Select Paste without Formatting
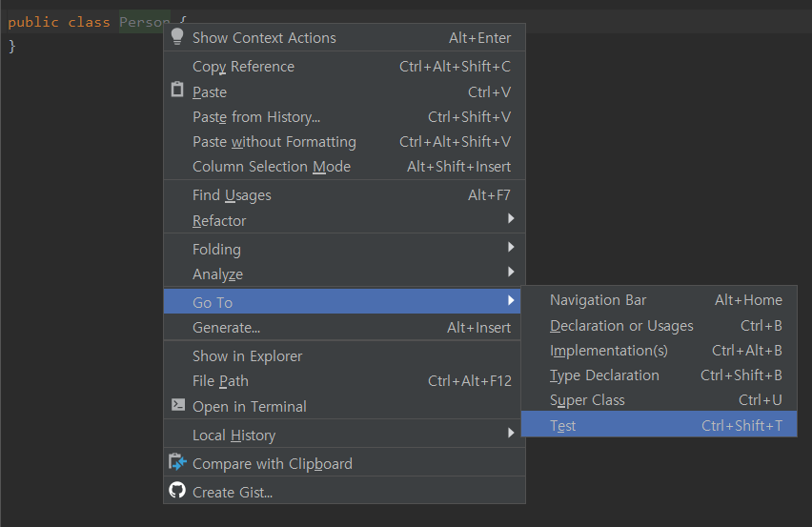The image size is (812, 527). coord(344,142)
